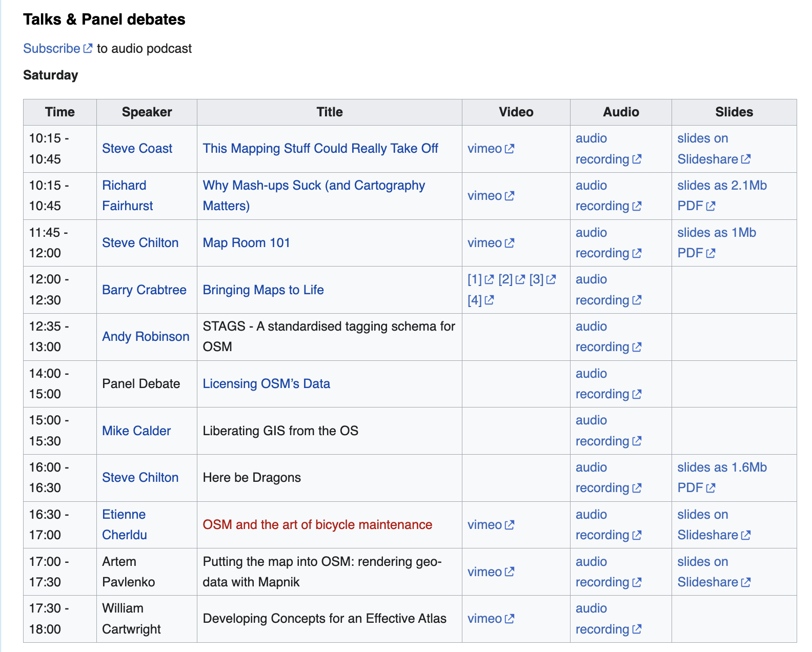Open vimeo video for Map Room 101
This screenshot has width=812, height=652.
[491, 243]
